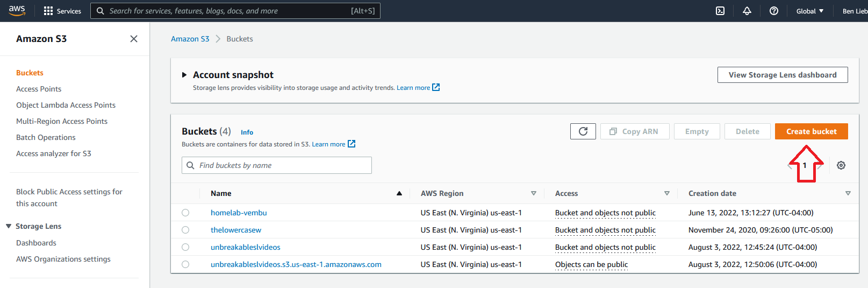Viewport: 868px width, 288px height.
Task: Click the Empty button
Action: pos(697,131)
